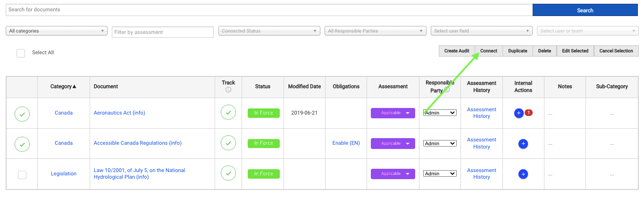Viewport: 644px width, 198px height.
Task: Add internal action for Accessible Canada Regulations
Action: tap(523, 143)
